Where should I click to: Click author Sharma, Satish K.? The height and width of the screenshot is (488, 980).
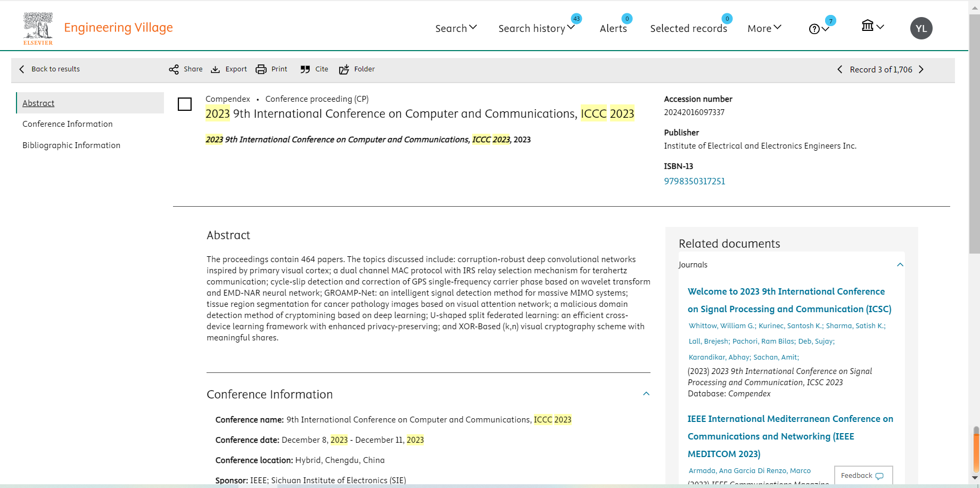point(855,326)
